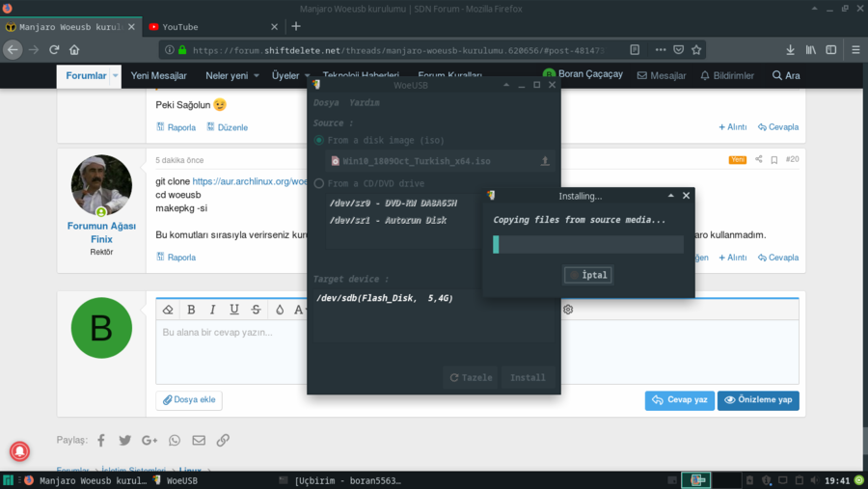This screenshot has width=868, height=489.
Task: Toggle Underline formatting in reply editor
Action: click(x=234, y=310)
